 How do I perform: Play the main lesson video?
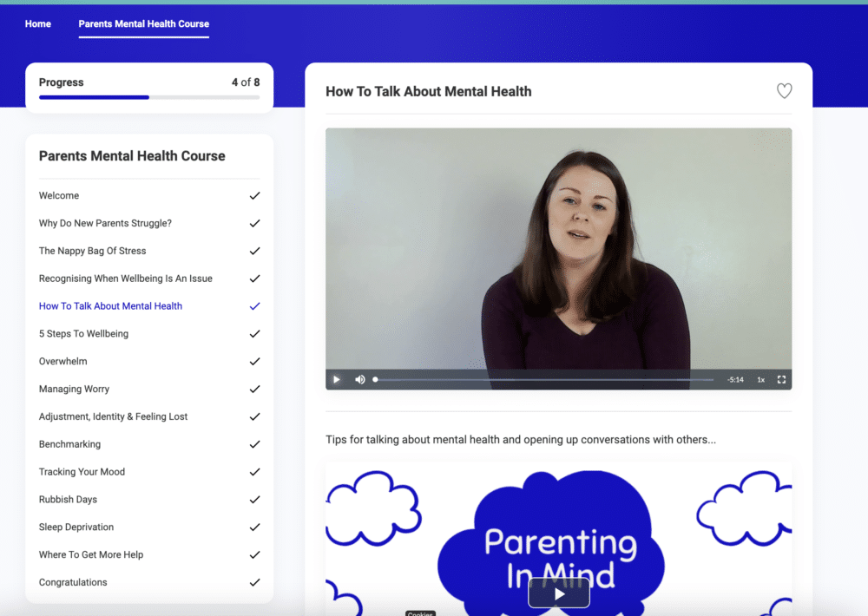[x=337, y=380]
